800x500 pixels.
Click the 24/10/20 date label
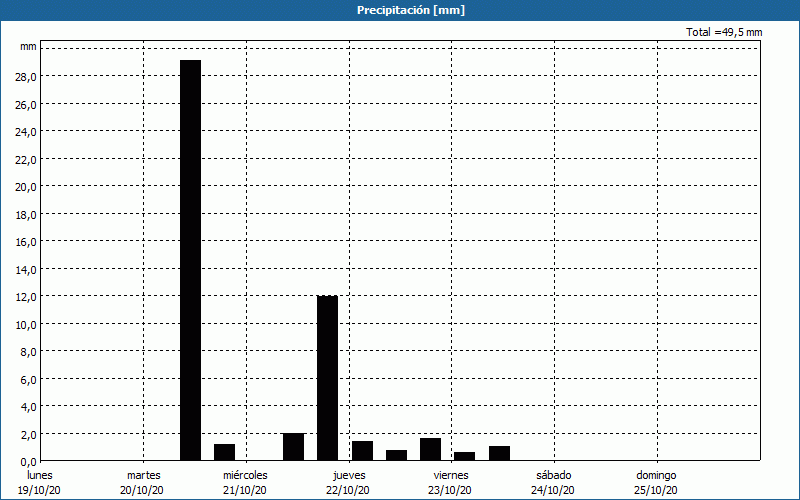[x=553, y=490]
